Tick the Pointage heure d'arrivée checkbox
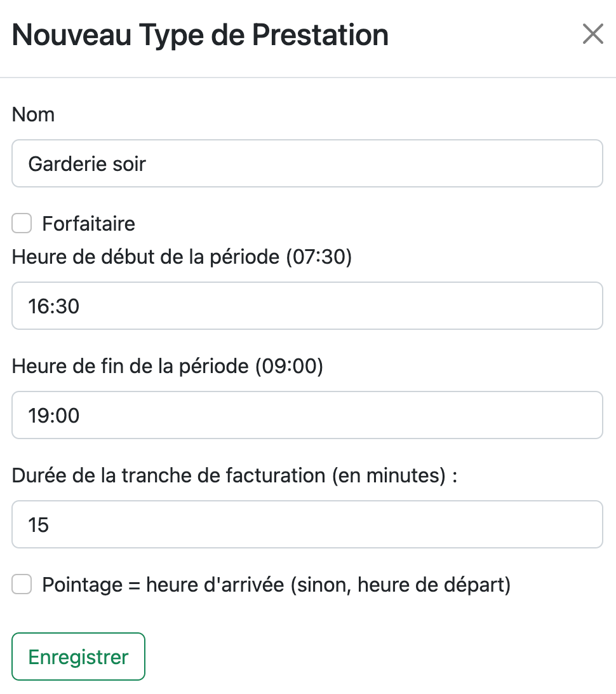Image resolution: width=616 pixels, height=694 pixels. point(22,585)
